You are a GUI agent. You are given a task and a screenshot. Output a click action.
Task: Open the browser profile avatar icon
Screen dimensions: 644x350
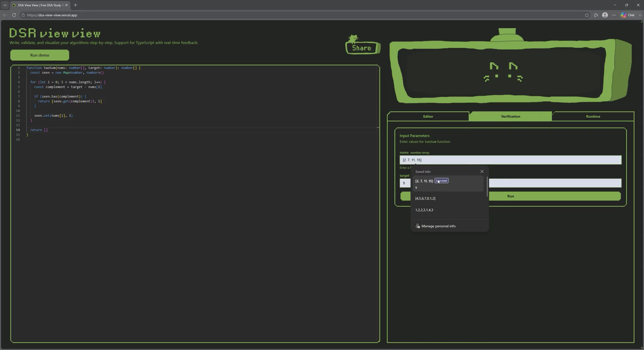click(x=605, y=15)
